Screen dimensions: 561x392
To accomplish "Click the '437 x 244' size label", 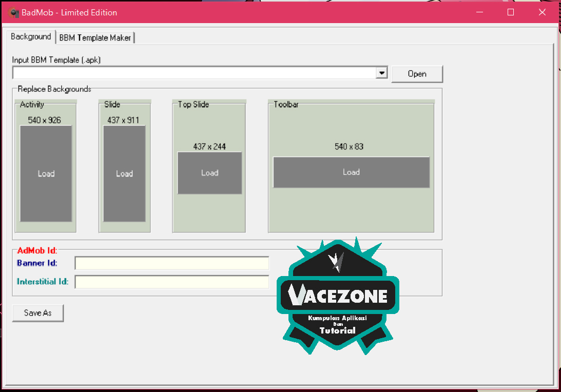I will coord(209,147).
